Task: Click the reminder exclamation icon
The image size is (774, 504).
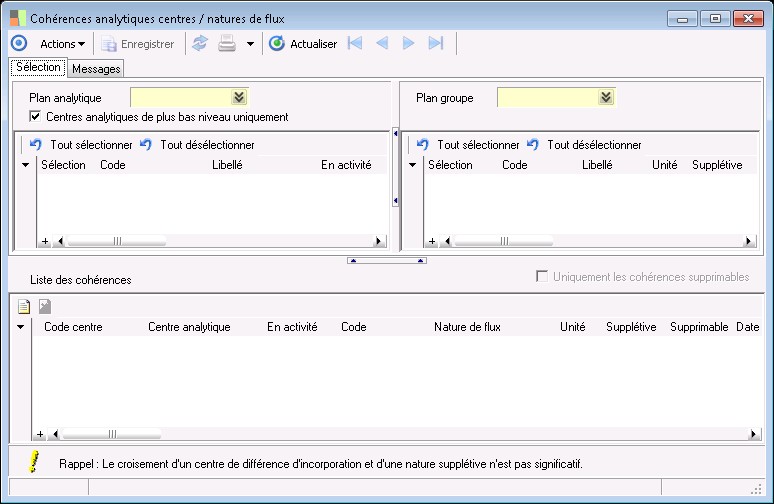Action: tap(34, 462)
